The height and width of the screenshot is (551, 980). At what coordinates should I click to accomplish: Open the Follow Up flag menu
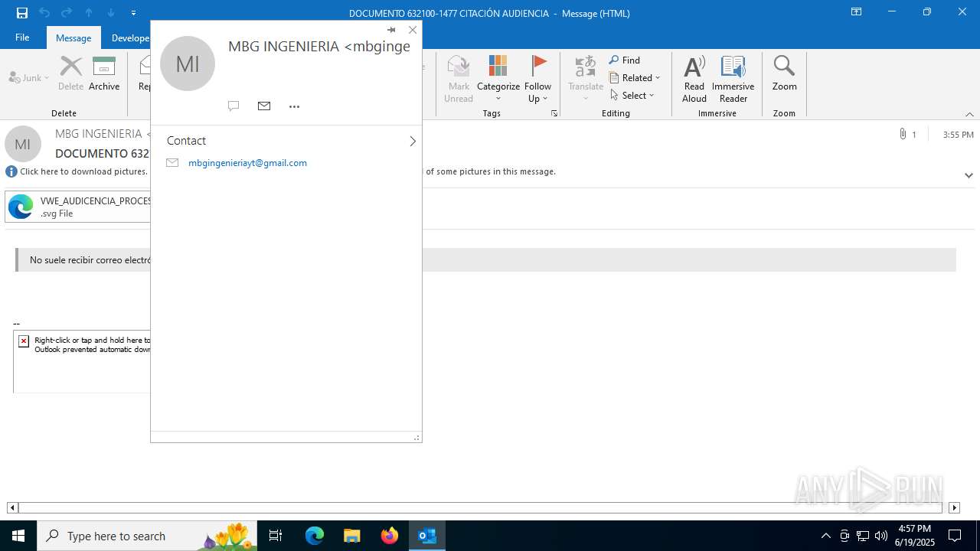click(x=538, y=79)
